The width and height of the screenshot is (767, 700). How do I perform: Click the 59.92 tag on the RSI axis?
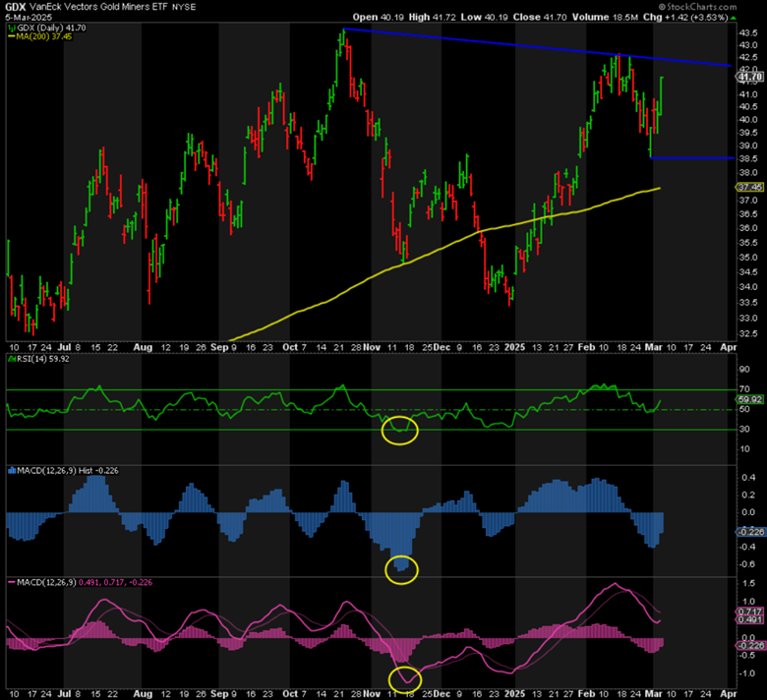point(750,400)
